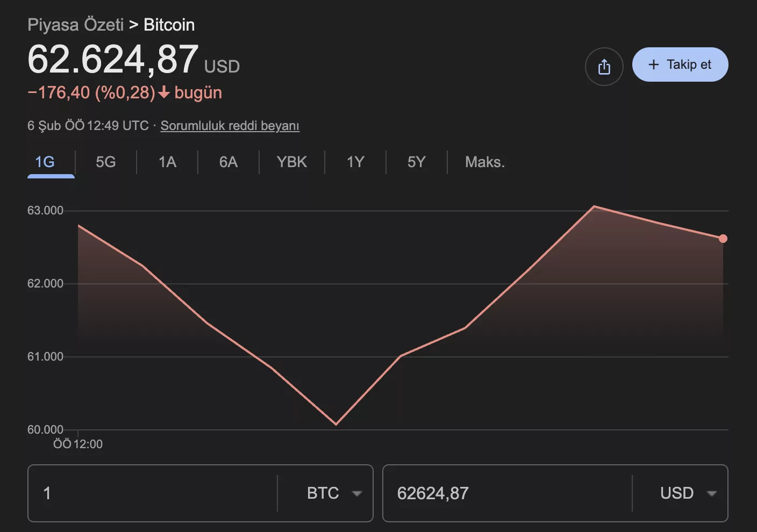757x532 pixels.
Task: Click the USD currency label
Action: click(676, 493)
